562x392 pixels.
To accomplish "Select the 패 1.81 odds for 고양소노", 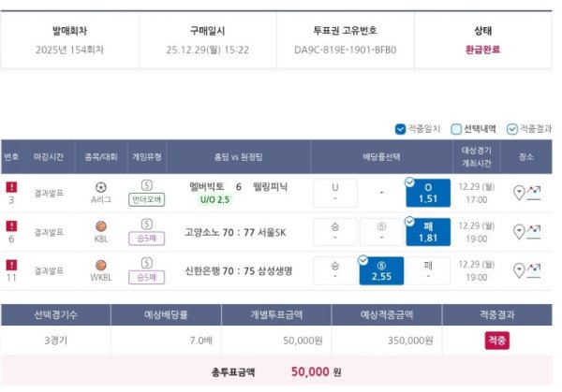I will pyautogui.click(x=428, y=232).
